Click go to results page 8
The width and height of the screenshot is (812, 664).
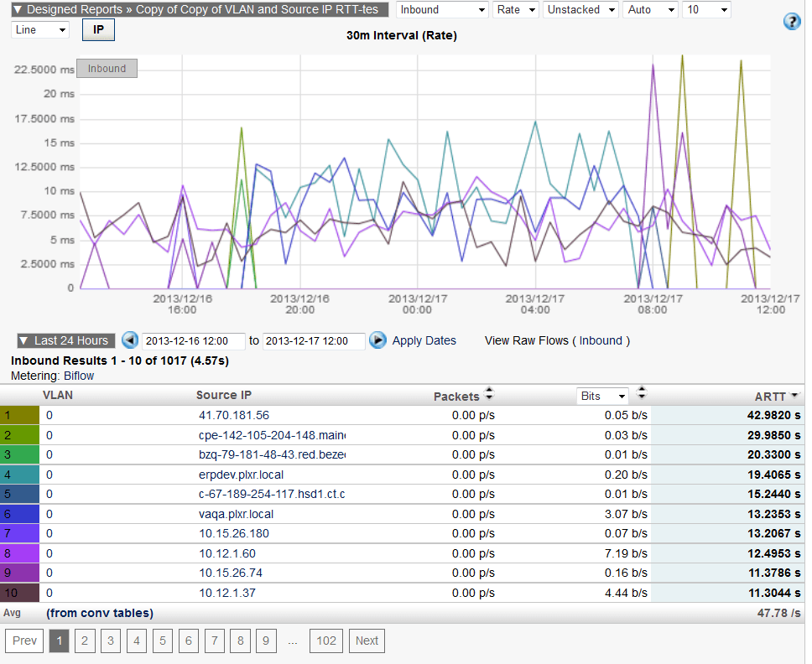click(x=240, y=641)
